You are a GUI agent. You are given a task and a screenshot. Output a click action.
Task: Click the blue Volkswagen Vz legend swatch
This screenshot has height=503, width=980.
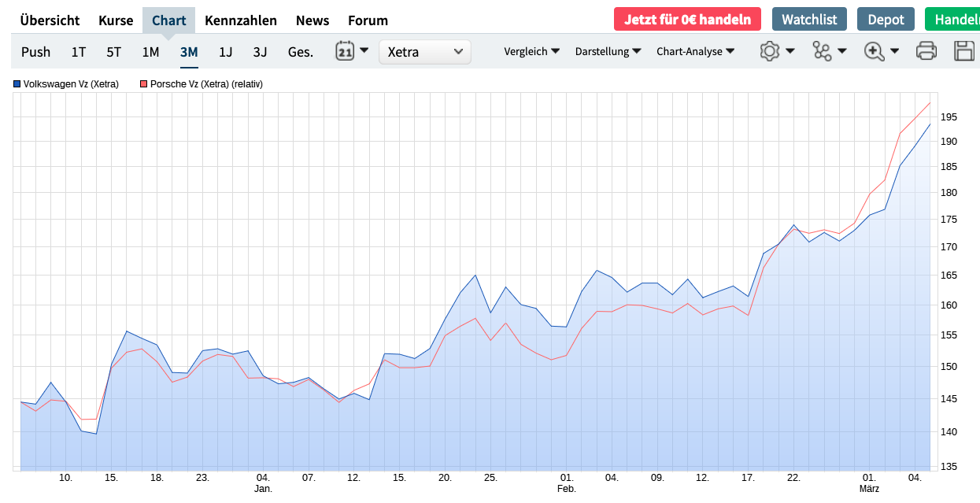(x=17, y=83)
